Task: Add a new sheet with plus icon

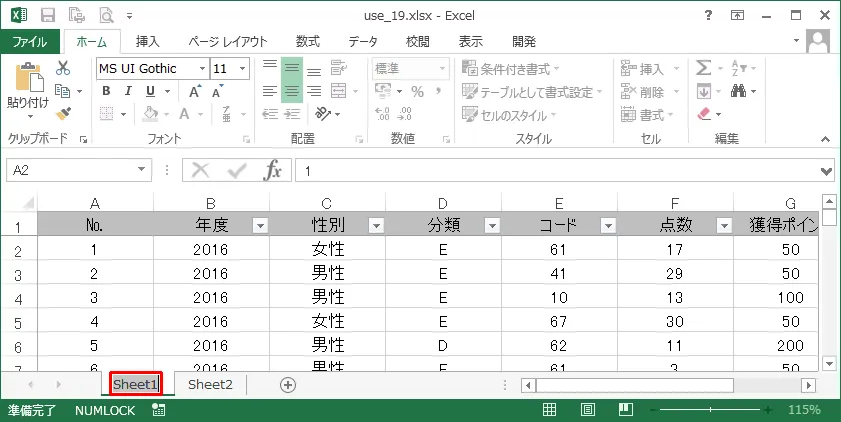Action: click(288, 384)
